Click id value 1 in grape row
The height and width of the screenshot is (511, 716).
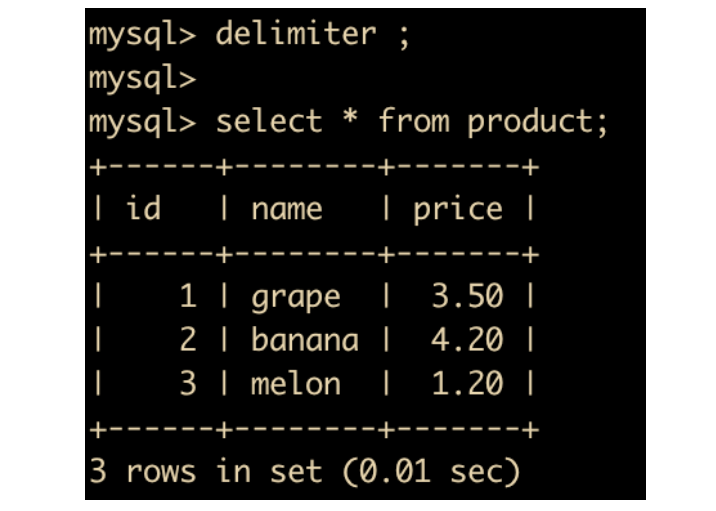point(188,296)
